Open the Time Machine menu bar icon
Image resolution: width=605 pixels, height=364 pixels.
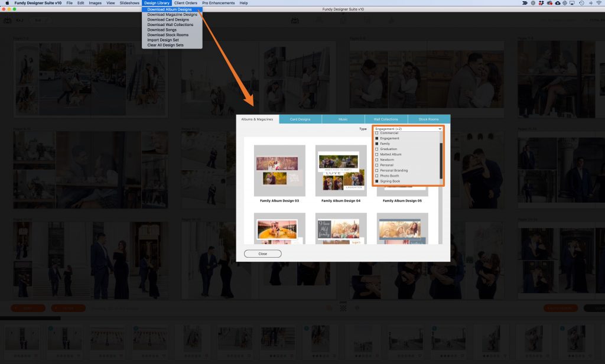[x=581, y=3]
